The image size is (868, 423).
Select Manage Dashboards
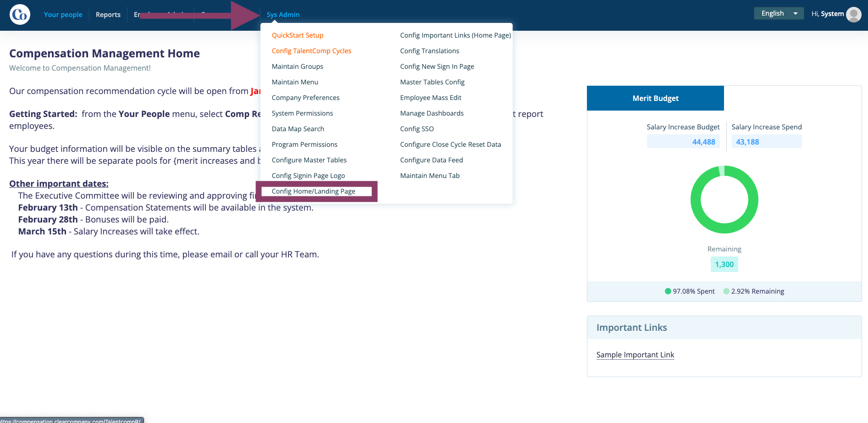tap(431, 113)
